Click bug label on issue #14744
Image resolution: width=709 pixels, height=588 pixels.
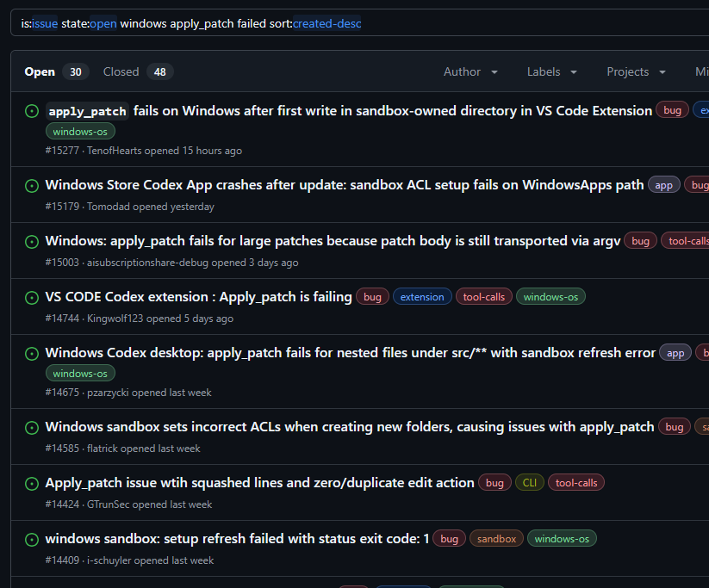[372, 297]
